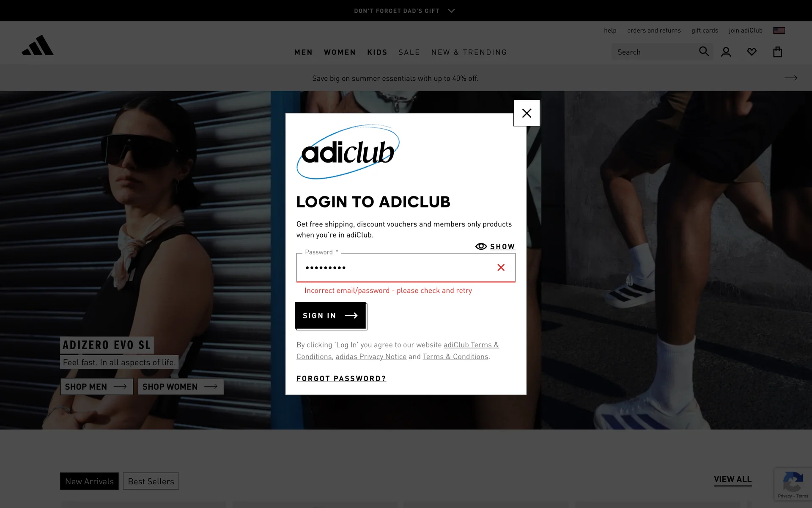
Task: Select the Best Sellers tab
Action: [151, 481]
